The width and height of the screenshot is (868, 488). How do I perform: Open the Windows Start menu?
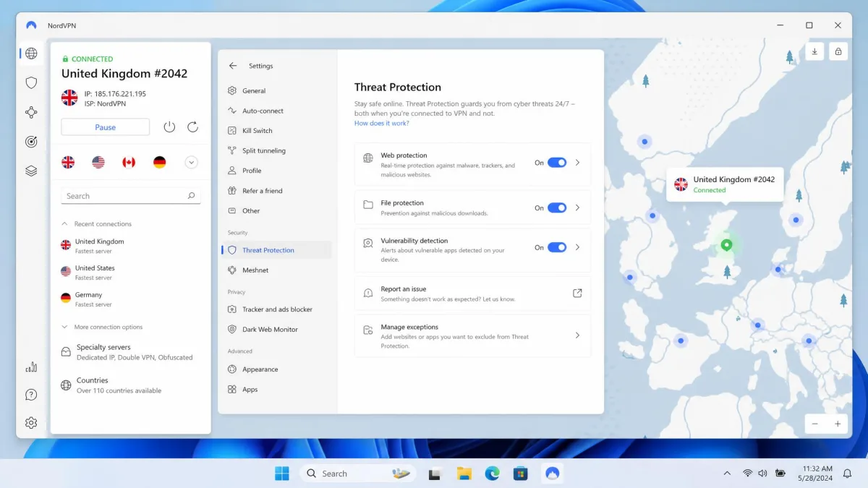[282, 474]
